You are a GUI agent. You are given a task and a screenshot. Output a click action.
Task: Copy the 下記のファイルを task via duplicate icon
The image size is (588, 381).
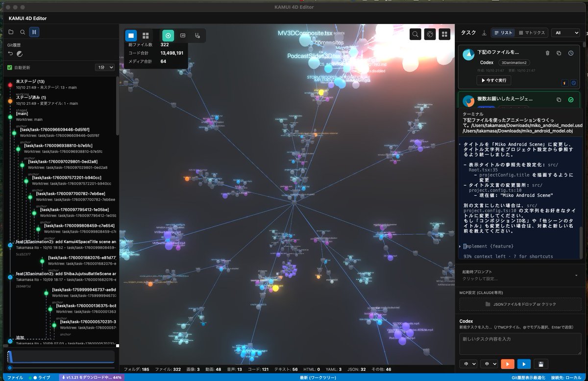pos(559,53)
